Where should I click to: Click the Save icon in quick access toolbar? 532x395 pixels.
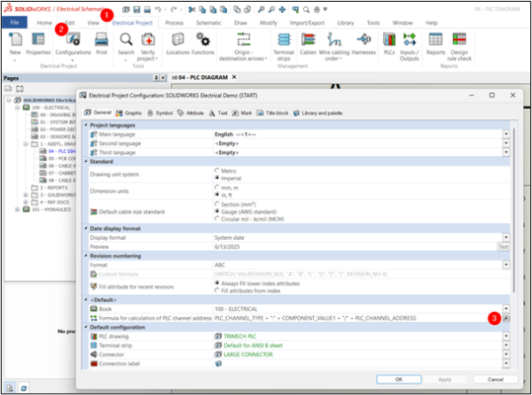tap(137, 10)
